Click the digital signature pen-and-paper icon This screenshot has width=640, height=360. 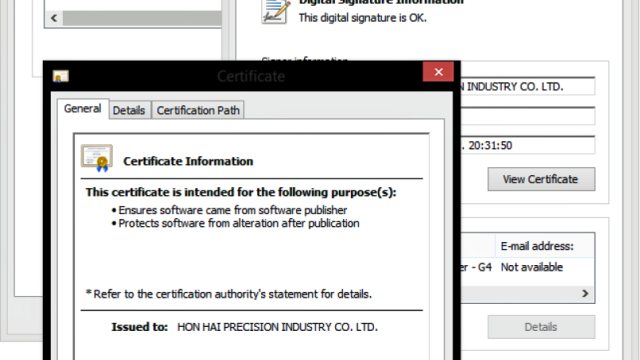pyautogui.click(x=276, y=11)
